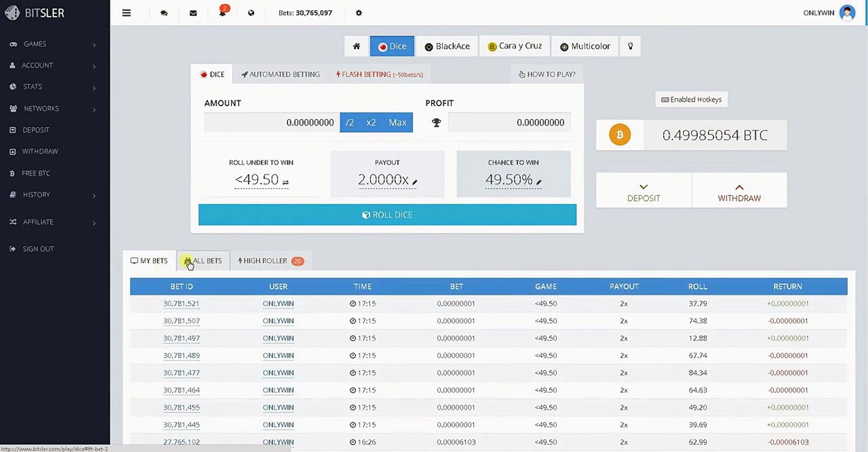Click the Deposit button under balance
The width and height of the screenshot is (868, 452).
[643, 190]
